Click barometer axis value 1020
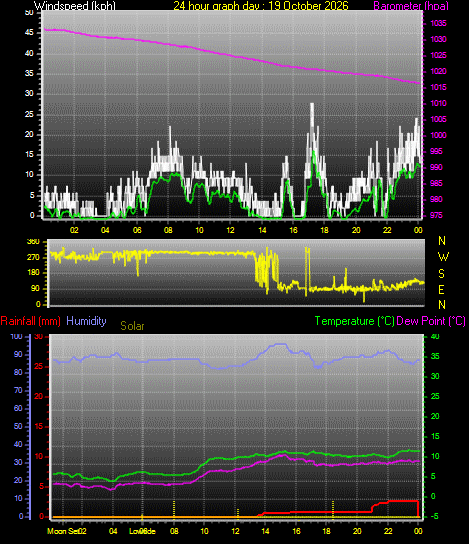469x544 pixels. [x=438, y=71]
